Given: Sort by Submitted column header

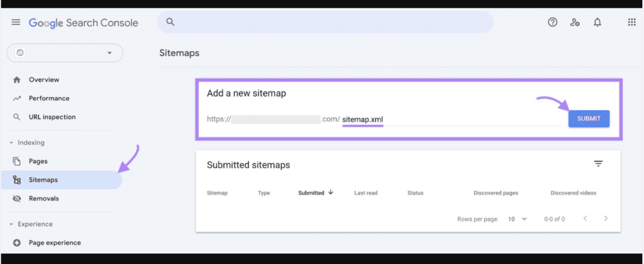Looking at the screenshot, I should pyautogui.click(x=311, y=193).
